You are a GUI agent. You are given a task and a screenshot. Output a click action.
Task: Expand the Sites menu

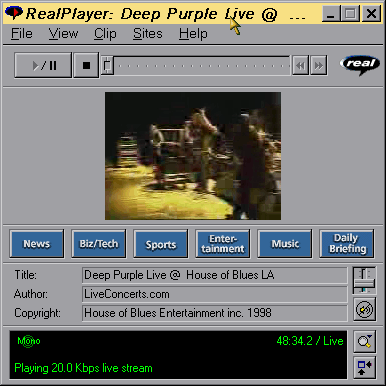coord(148,34)
